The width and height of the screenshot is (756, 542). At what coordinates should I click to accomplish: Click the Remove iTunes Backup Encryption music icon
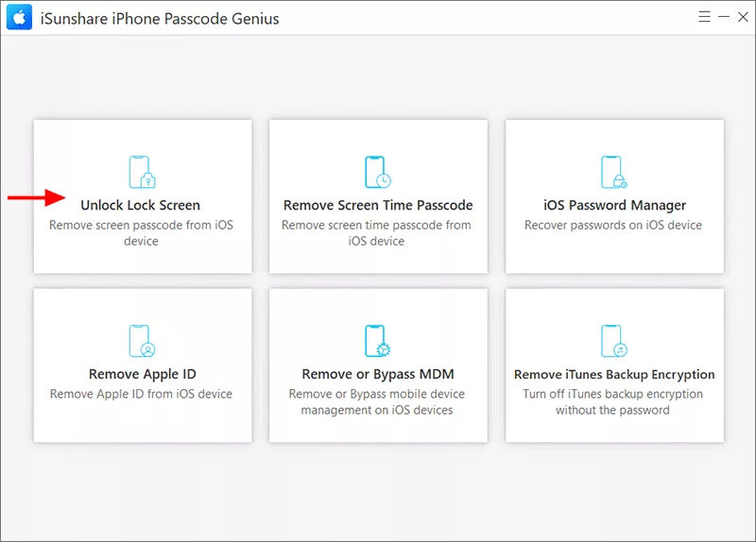[613, 341]
